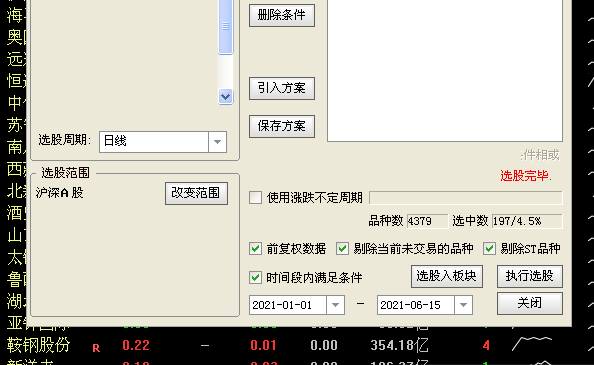Click the progress bar beside 使用涨跌不定周期
594x365 pixels.
point(466,198)
